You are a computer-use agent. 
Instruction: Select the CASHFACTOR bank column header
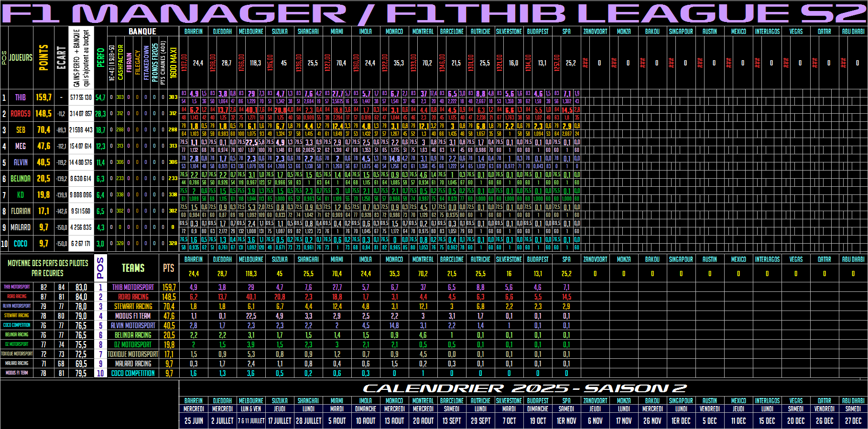point(120,62)
